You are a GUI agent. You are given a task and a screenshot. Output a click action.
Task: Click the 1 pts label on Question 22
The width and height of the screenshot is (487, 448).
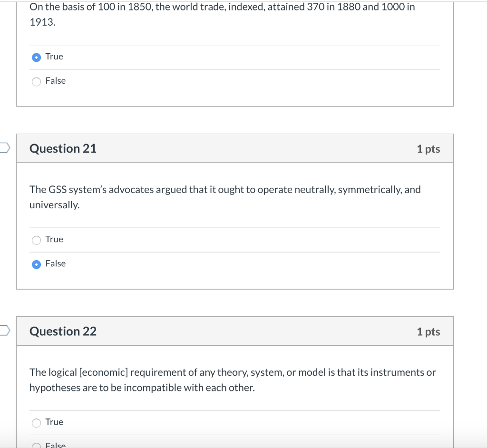(428, 331)
